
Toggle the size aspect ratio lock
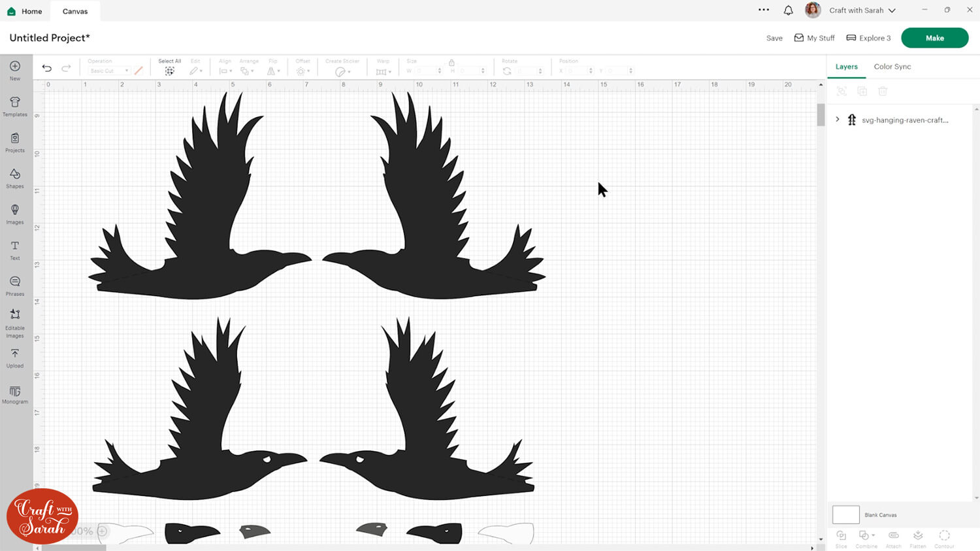451,63
